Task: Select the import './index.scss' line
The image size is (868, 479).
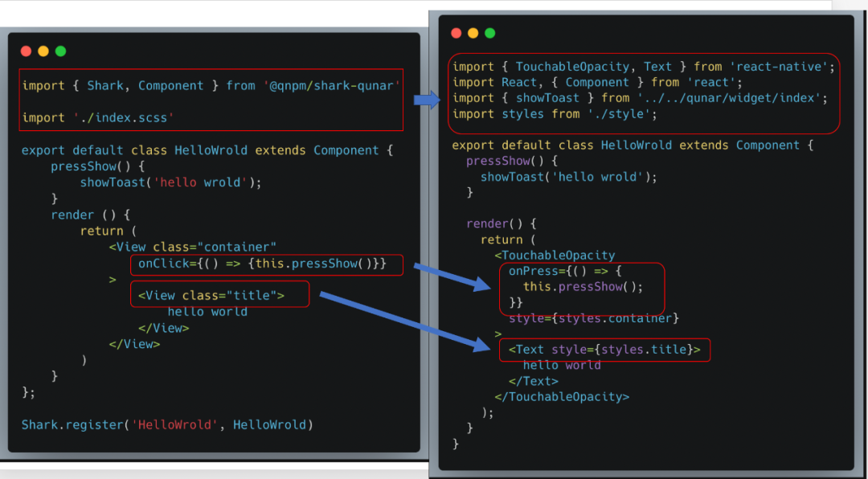Action: [x=99, y=118]
